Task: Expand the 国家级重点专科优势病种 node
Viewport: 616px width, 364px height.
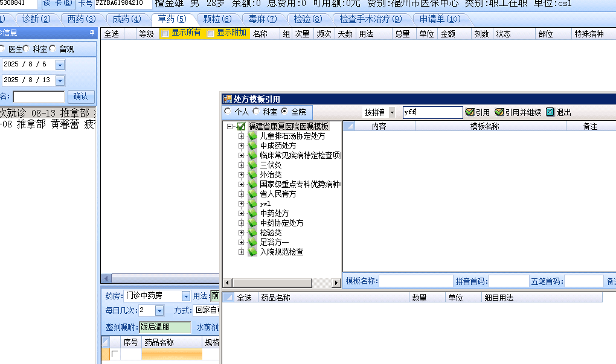Action: point(241,185)
